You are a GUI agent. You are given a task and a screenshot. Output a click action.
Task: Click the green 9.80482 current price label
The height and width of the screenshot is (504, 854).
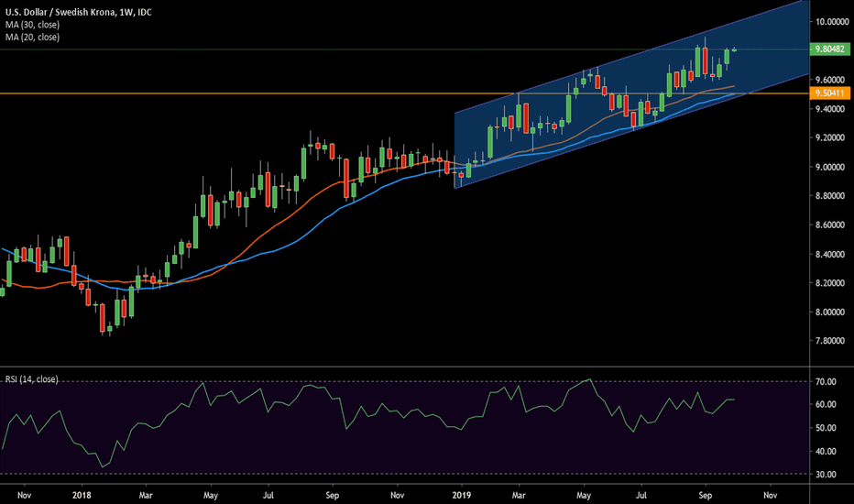coord(829,49)
